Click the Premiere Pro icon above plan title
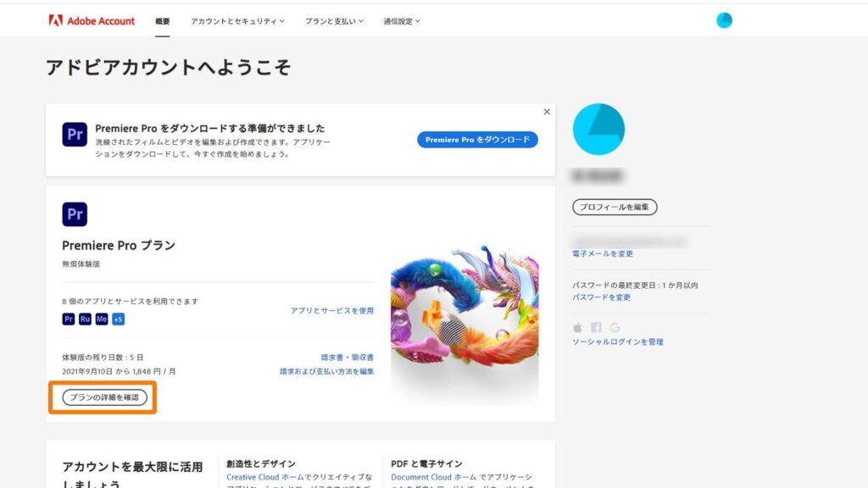This screenshot has width=868, height=488. [75, 214]
